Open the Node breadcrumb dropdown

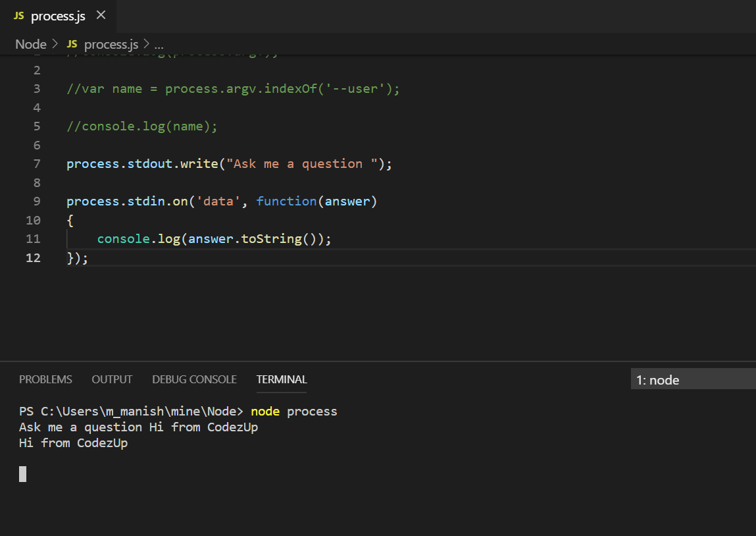coord(30,43)
